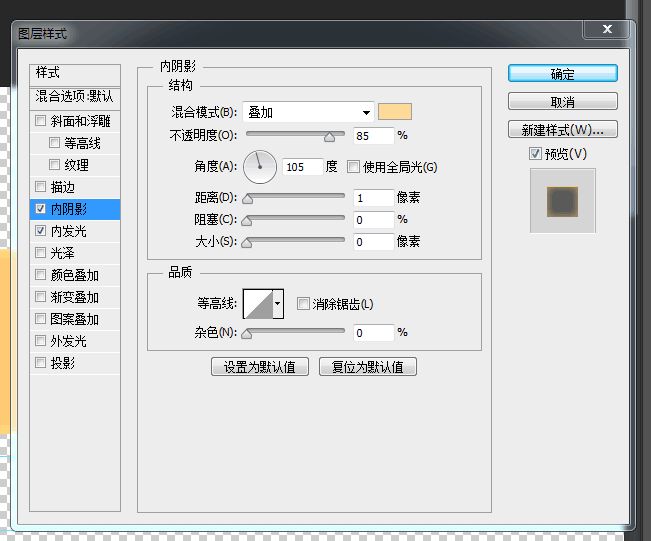Uncheck the 内阴影 checkbox
Screen dimensions: 651x541
(x=40, y=209)
